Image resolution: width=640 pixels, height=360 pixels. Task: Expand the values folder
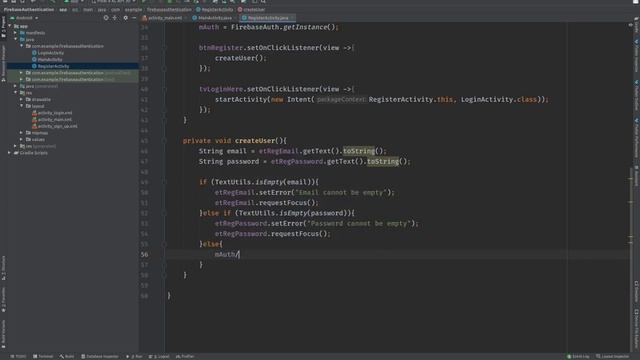tap(22, 139)
